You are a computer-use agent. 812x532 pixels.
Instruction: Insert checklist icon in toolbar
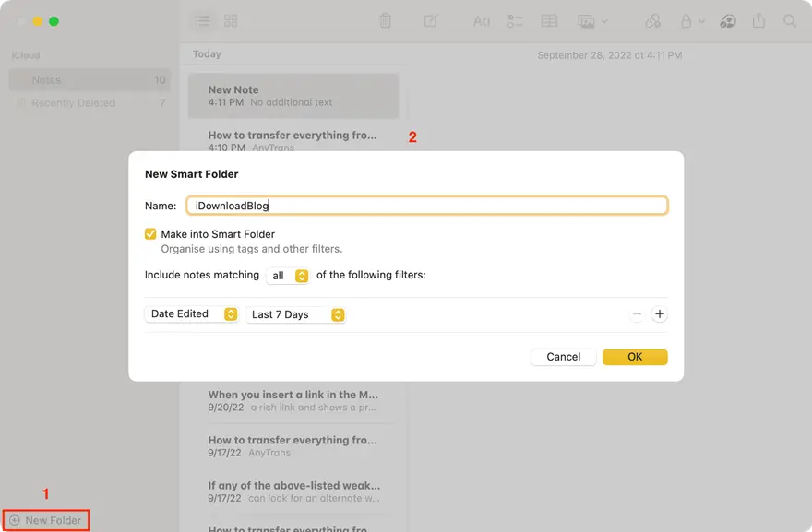515,20
